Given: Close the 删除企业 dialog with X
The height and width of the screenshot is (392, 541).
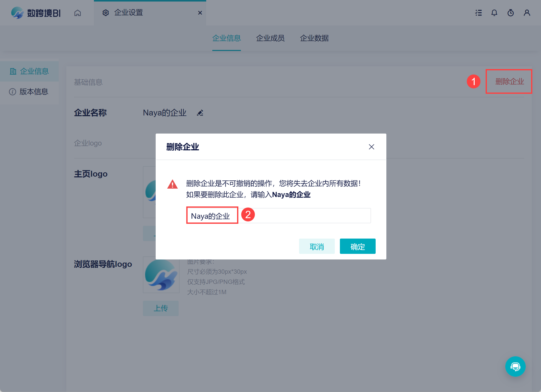Looking at the screenshot, I should (x=371, y=147).
